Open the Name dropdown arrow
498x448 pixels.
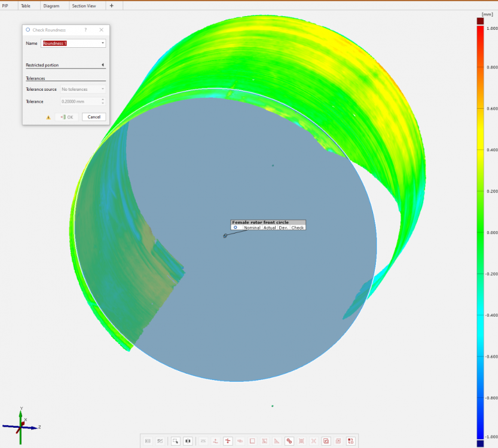click(102, 44)
